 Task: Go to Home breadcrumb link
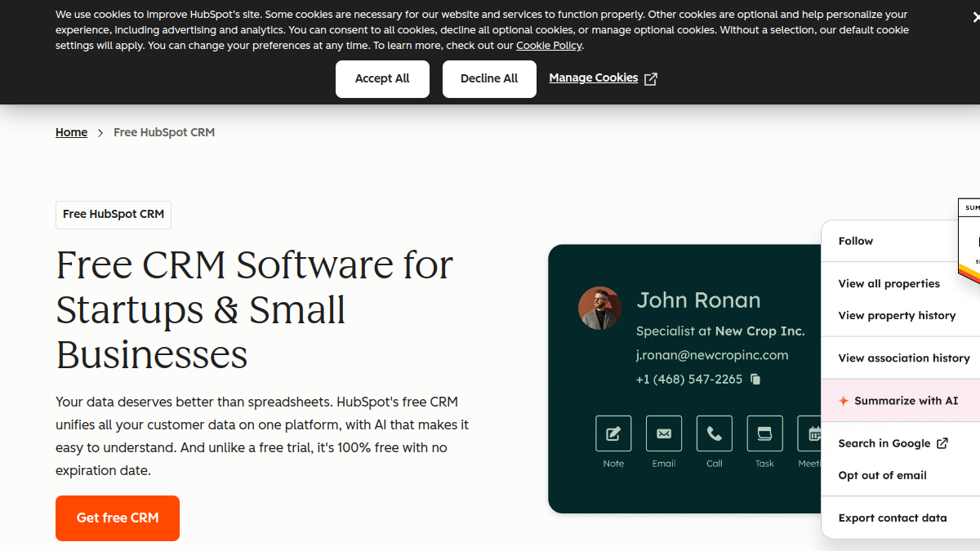[71, 132]
